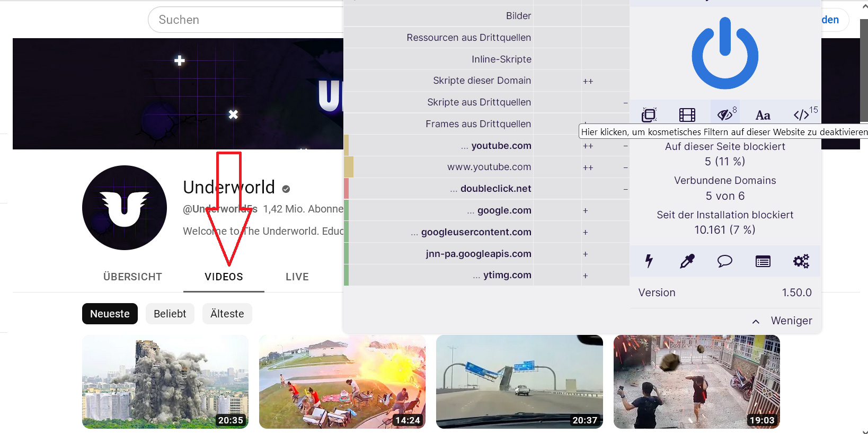Toggle remote fonts blocking Aa icon
868x434 pixels.
click(x=763, y=114)
